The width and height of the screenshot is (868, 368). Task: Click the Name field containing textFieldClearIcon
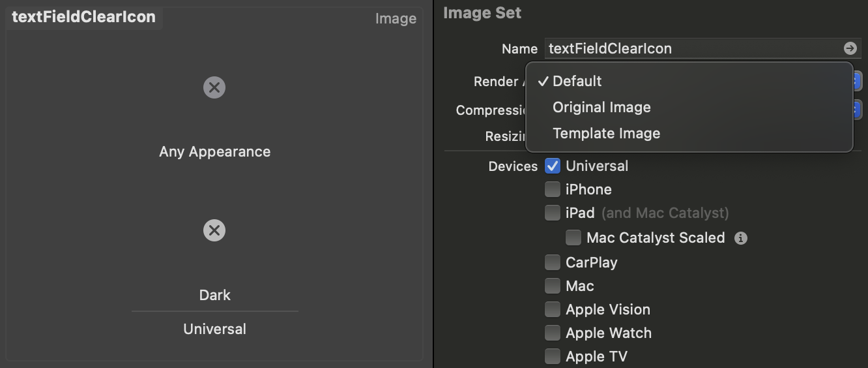click(691, 48)
